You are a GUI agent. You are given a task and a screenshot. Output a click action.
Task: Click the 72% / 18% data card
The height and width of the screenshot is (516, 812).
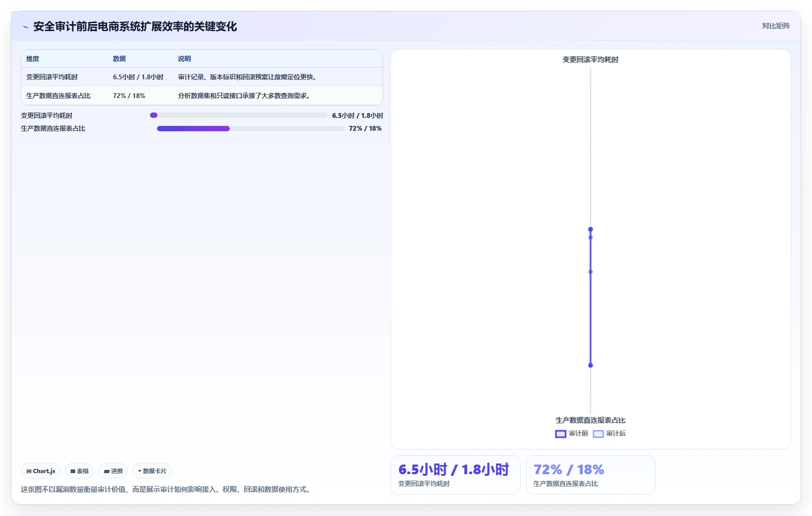(590, 475)
